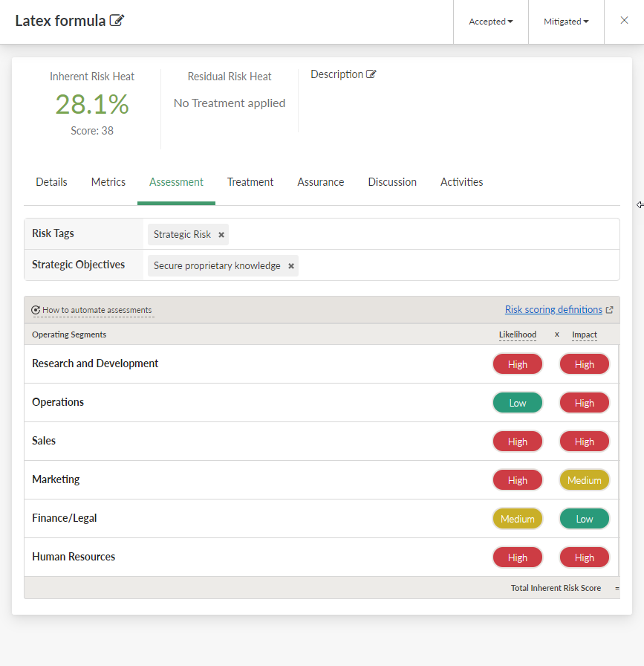Close the risk panel with X

[624, 21]
